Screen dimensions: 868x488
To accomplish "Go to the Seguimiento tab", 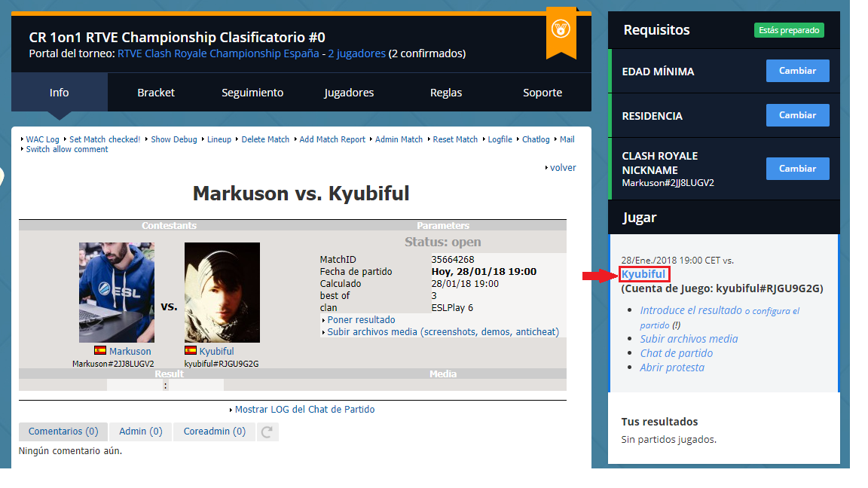I will coord(252,93).
